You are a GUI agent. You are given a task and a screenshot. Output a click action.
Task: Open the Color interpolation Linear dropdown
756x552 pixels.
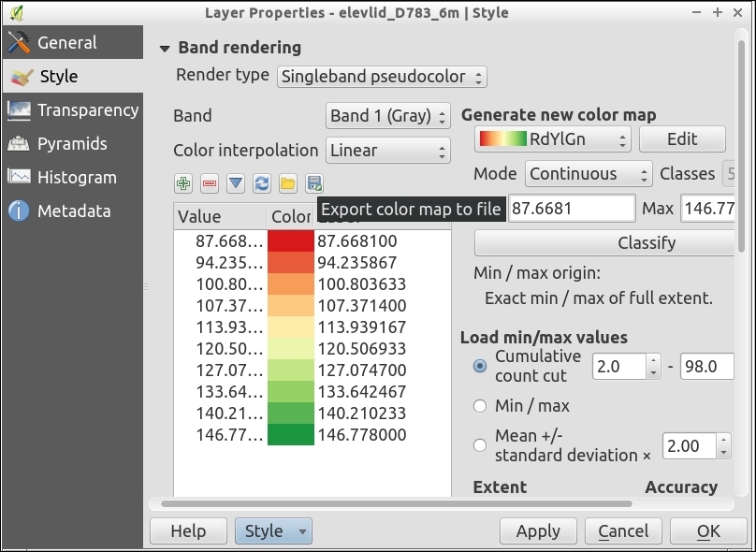pos(388,151)
